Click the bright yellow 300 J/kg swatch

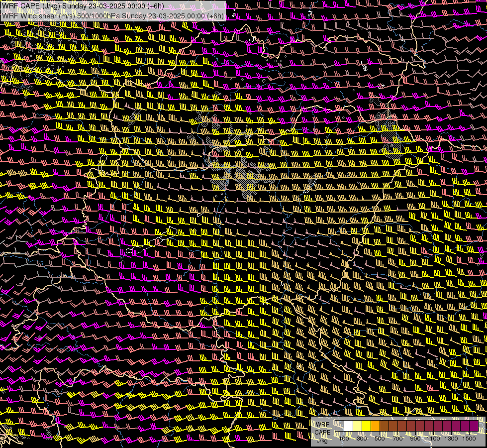pyautogui.click(x=367, y=426)
